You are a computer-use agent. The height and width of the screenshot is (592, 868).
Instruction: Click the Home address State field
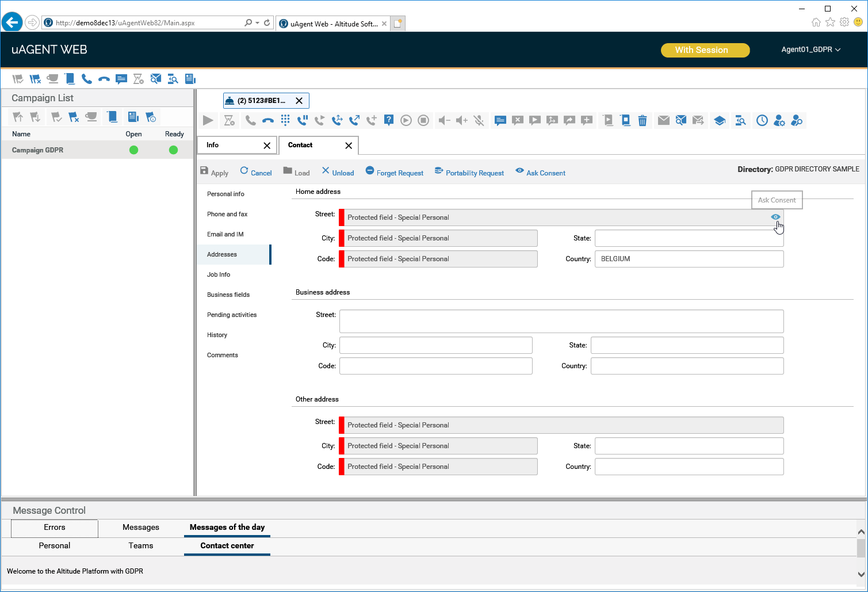click(689, 238)
